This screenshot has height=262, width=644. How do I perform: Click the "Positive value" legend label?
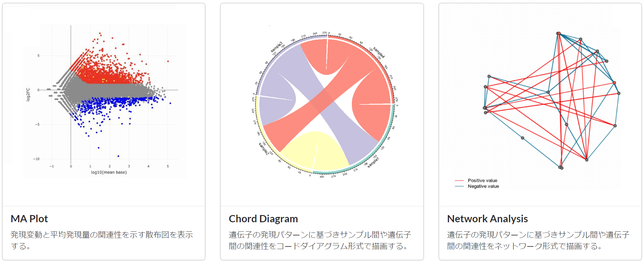click(482, 181)
